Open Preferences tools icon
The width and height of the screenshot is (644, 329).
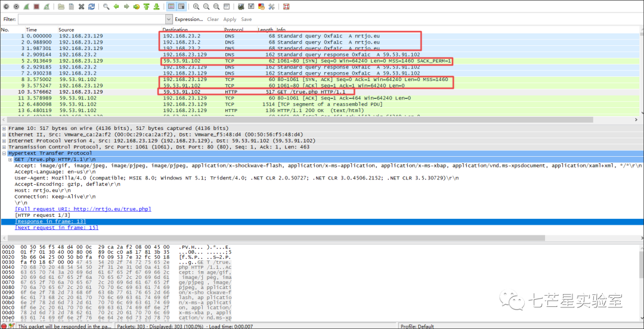pyautogui.click(x=271, y=7)
